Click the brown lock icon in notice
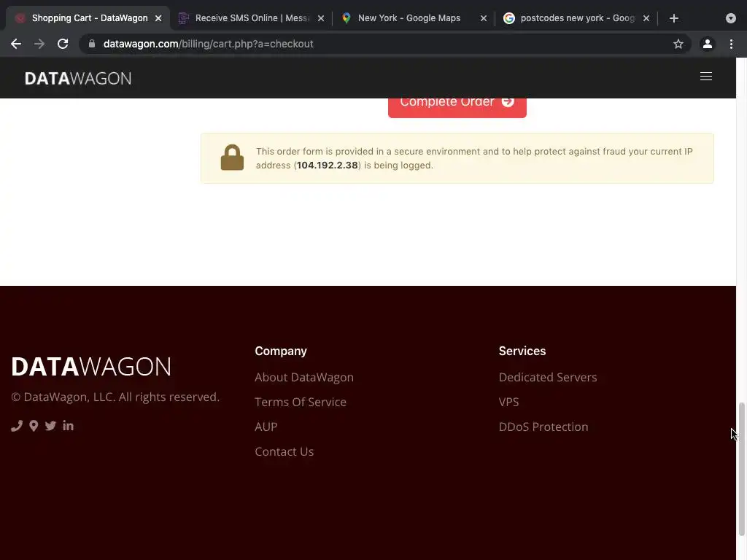 232,157
